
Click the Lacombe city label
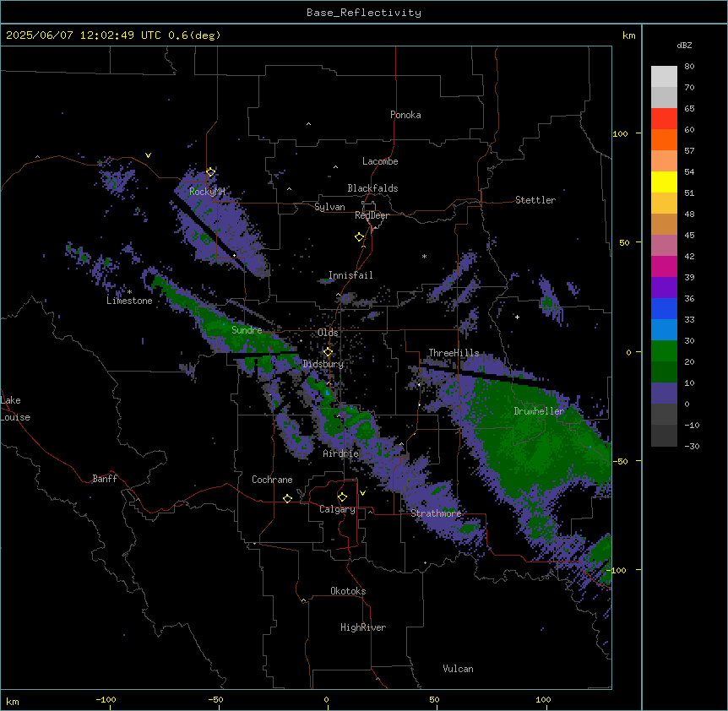pyautogui.click(x=380, y=161)
